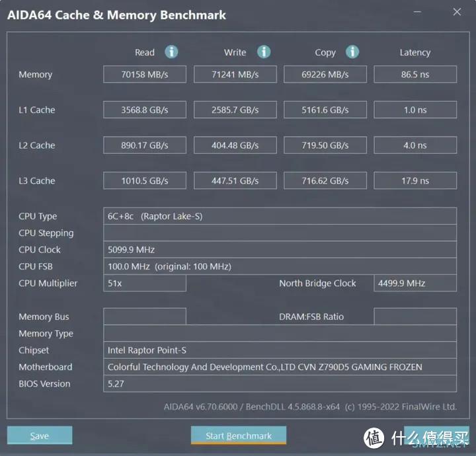Click the Copy column header

point(325,53)
